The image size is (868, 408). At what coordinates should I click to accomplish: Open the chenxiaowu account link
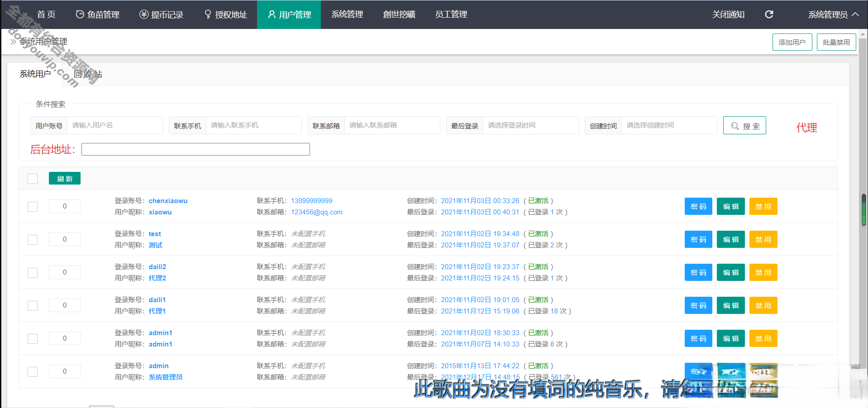[x=168, y=201]
